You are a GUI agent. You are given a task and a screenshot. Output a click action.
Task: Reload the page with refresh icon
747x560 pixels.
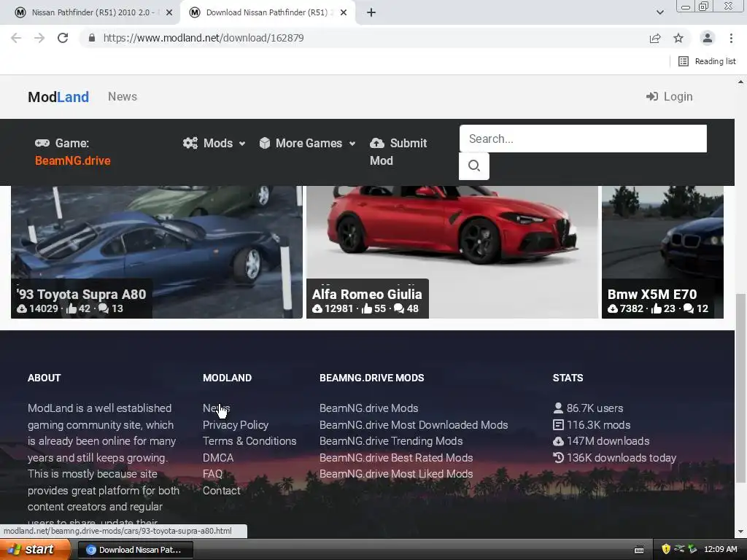(63, 38)
